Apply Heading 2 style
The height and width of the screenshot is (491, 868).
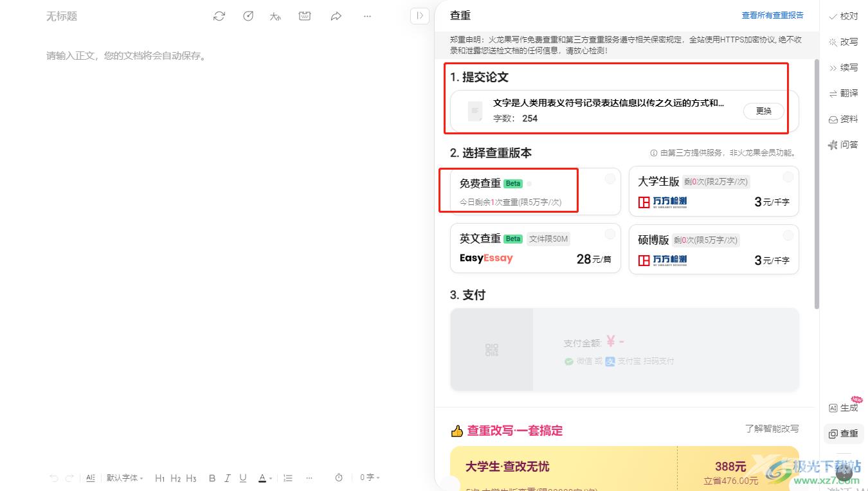pos(176,478)
